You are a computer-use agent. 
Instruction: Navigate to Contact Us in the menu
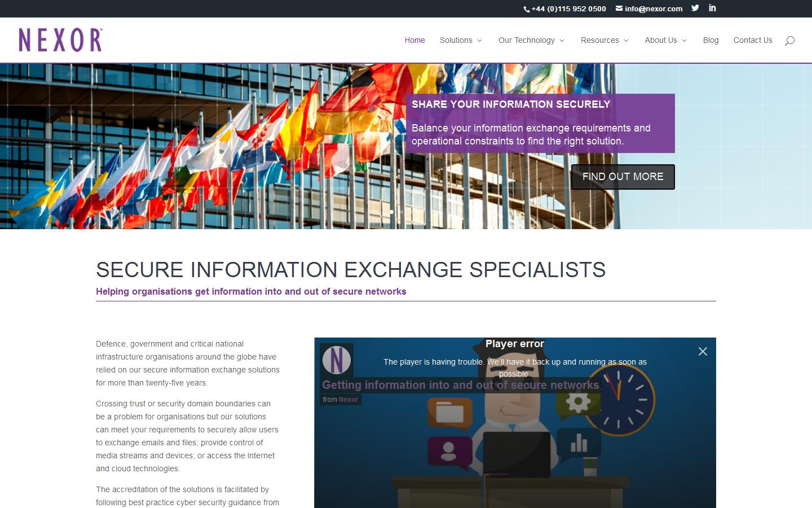point(753,40)
